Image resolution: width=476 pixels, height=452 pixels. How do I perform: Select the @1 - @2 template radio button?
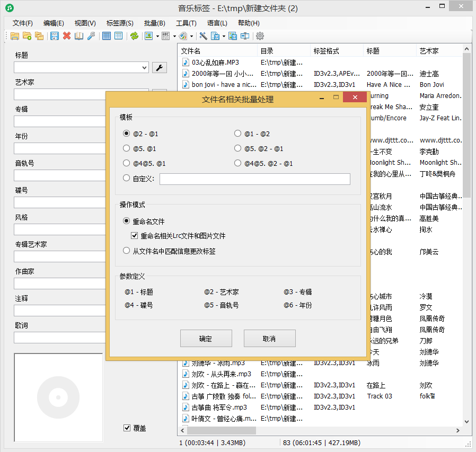click(237, 133)
